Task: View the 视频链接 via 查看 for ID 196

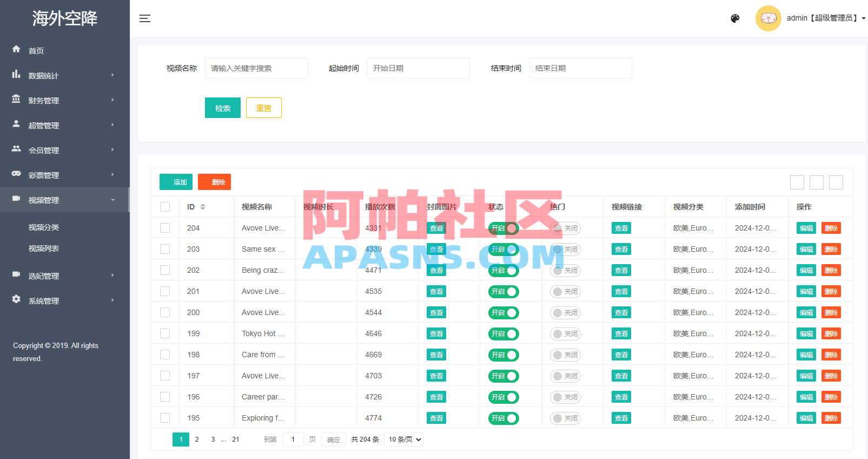Action: [x=621, y=397]
